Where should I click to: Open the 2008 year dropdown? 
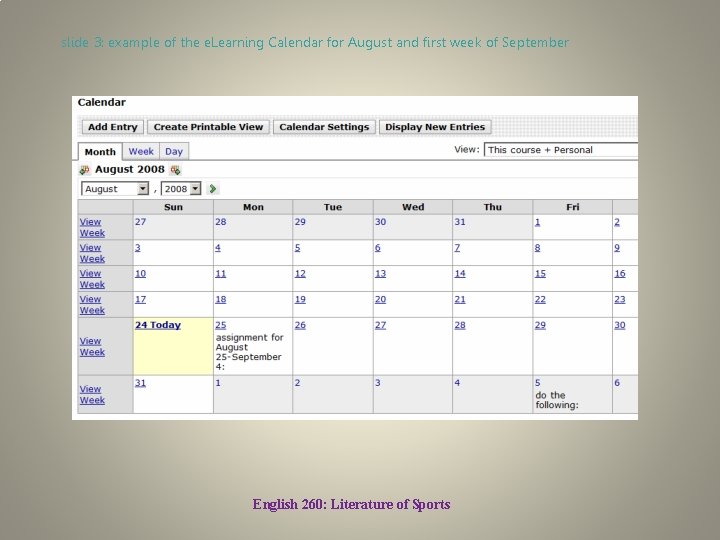click(181, 189)
